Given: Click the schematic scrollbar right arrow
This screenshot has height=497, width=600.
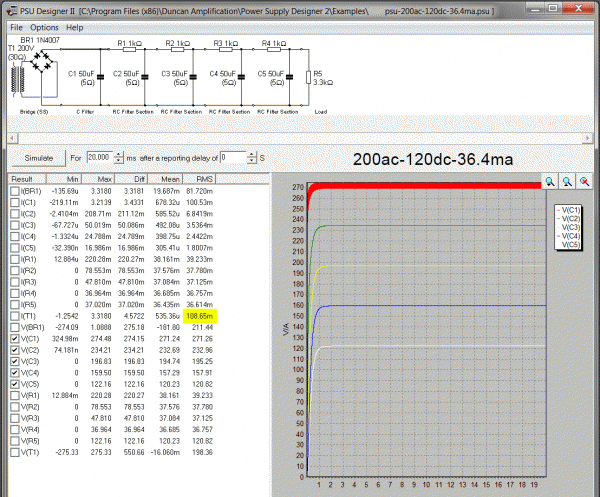Looking at the screenshot, I should [587, 138].
